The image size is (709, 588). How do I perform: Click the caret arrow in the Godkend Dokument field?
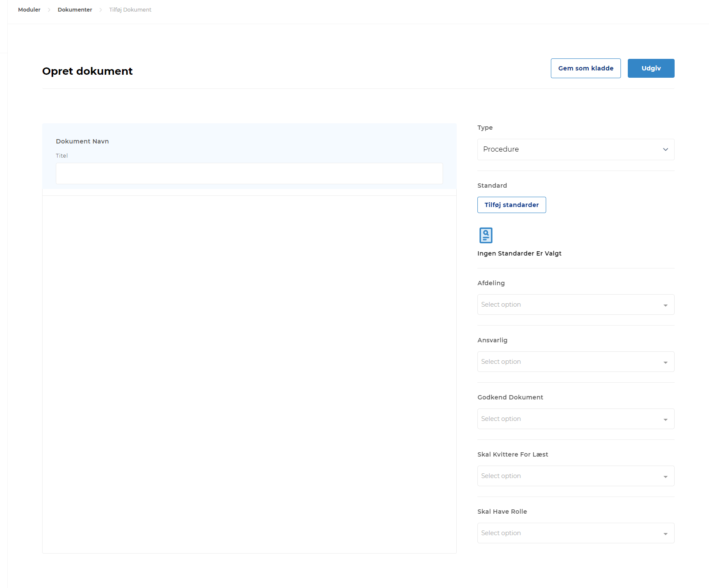pos(665,419)
